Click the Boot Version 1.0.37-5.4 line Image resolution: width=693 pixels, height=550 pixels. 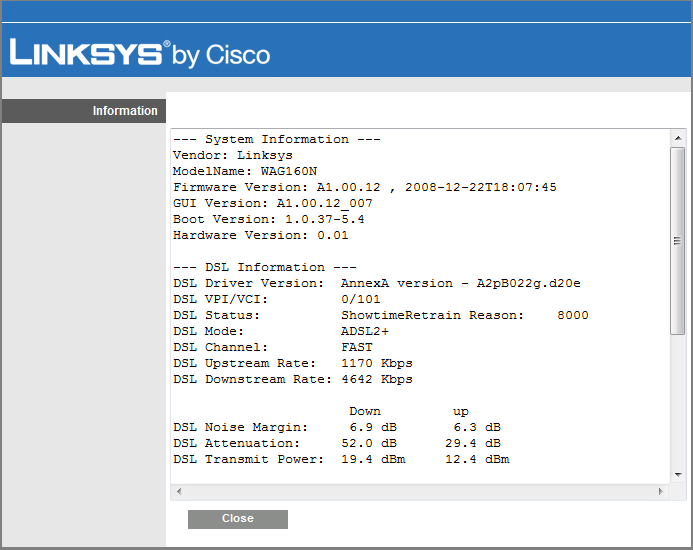tap(269, 219)
